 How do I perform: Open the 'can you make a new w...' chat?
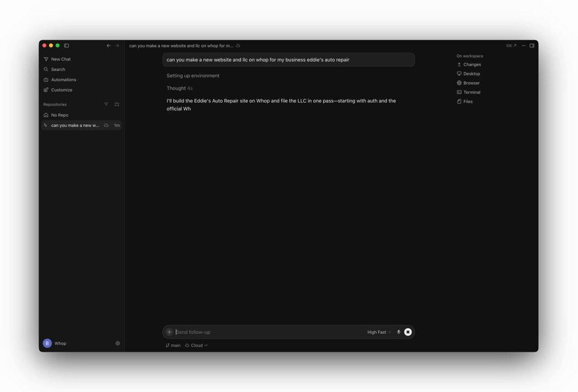click(x=82, y=125)
